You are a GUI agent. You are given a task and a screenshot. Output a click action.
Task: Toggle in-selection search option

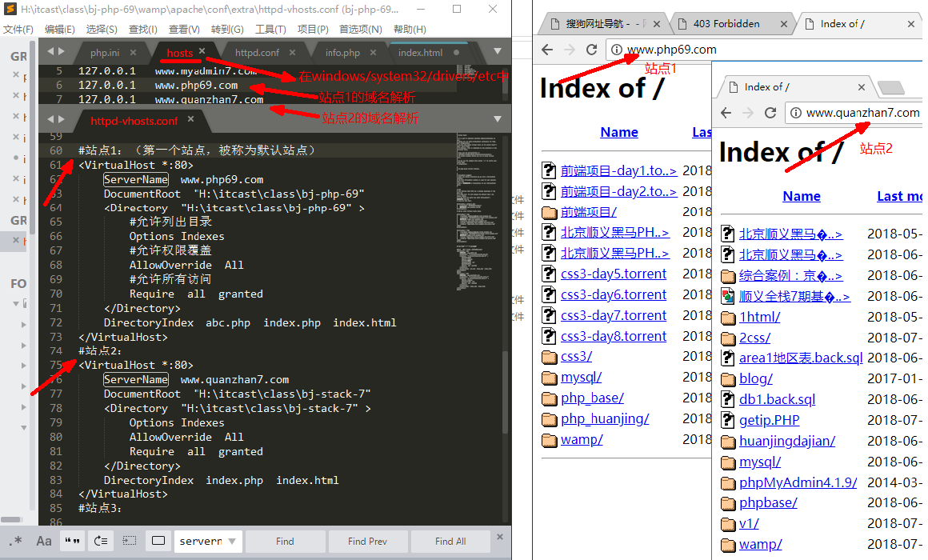coord(130,541)
